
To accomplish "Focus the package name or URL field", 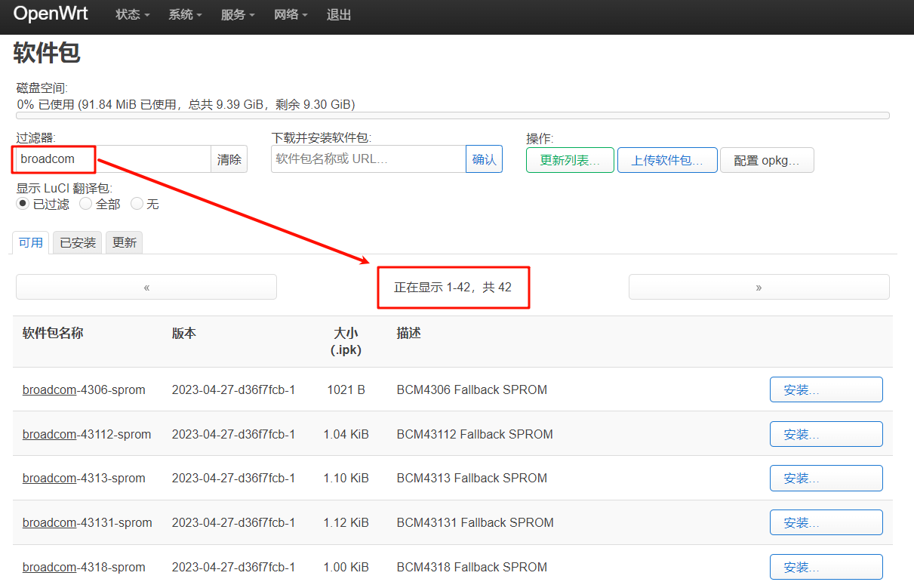I will tap(368, 159).
